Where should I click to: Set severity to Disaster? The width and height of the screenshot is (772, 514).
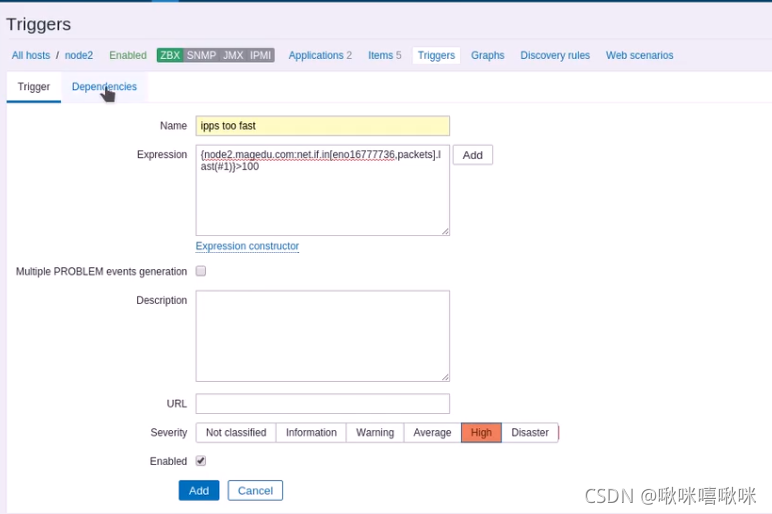coord(530,433)
